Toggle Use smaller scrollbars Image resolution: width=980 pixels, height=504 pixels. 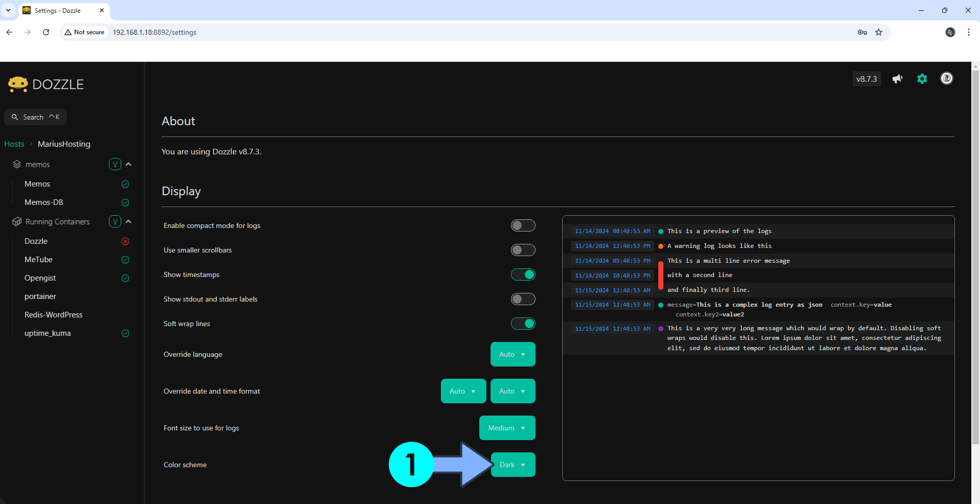[x=523, y=250]
